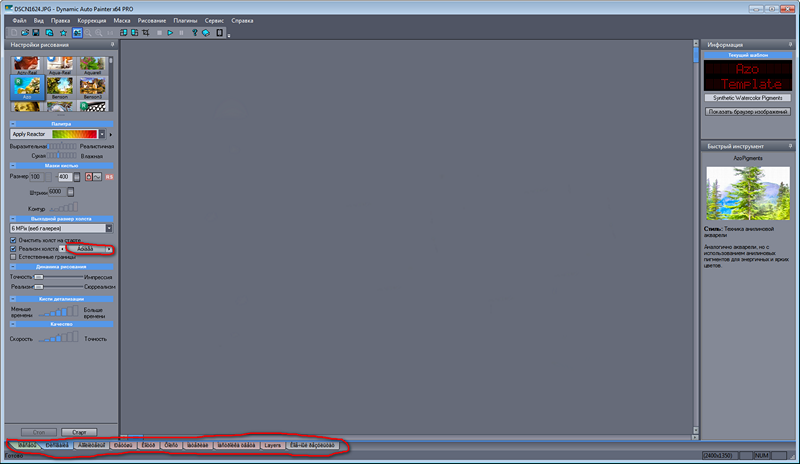Click the 'Старт' button
800x464 pixels.
click(x=78, y=432)
